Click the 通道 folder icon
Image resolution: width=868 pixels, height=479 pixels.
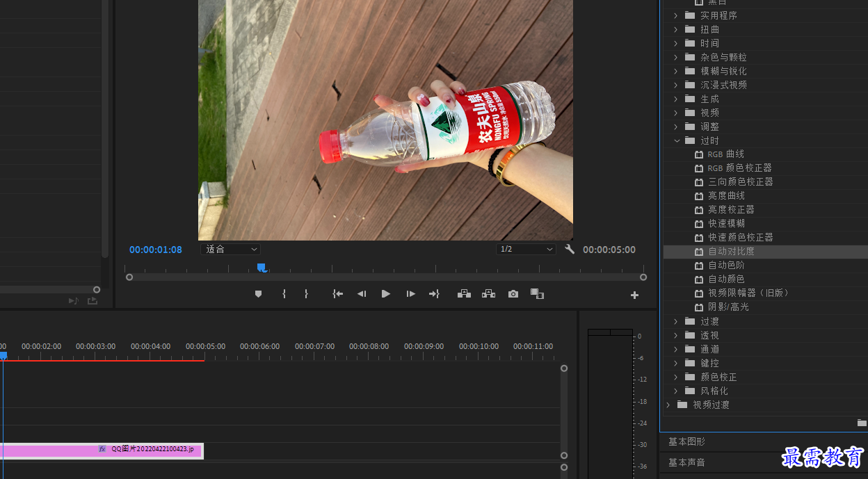coord(690,349)
